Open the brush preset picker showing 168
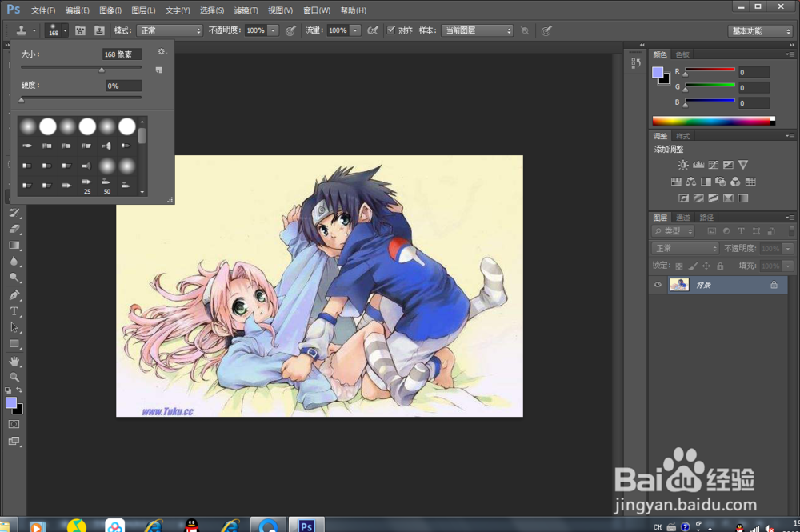The width and height of the screenshot is (800, 532). point(56,30)
